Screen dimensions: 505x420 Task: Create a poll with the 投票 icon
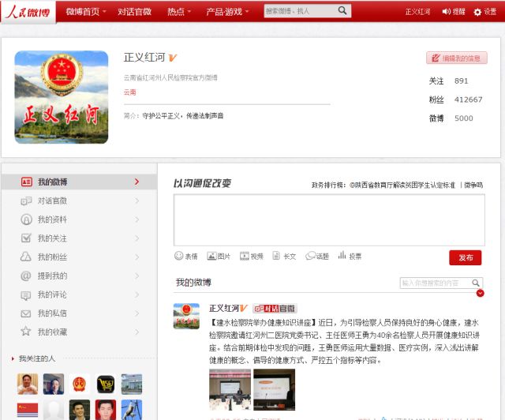(342, 256)
